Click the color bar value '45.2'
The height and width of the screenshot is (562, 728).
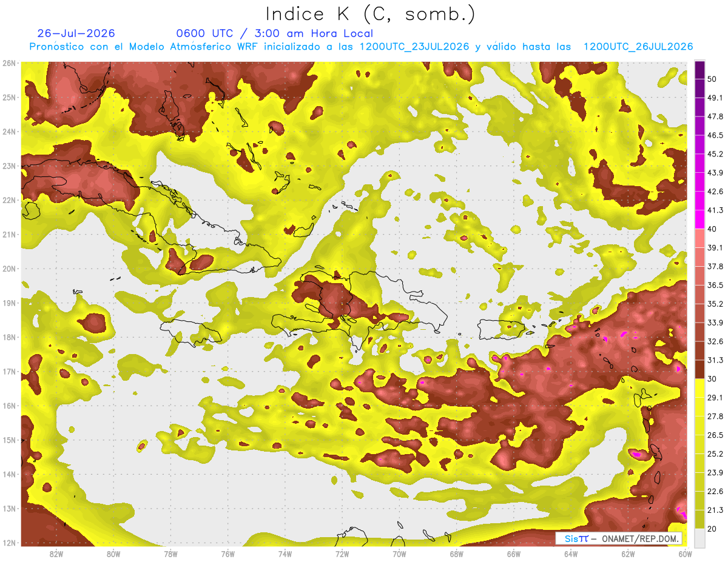click(715, 154)
